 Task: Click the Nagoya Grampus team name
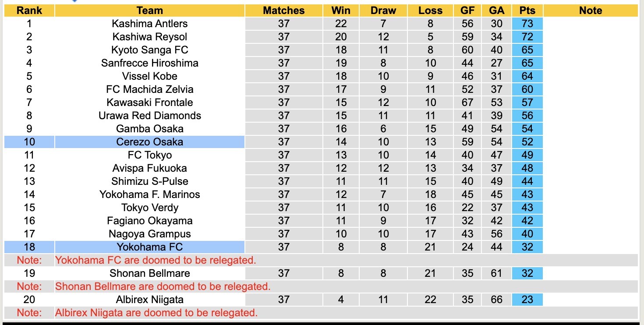coord(149,234)
